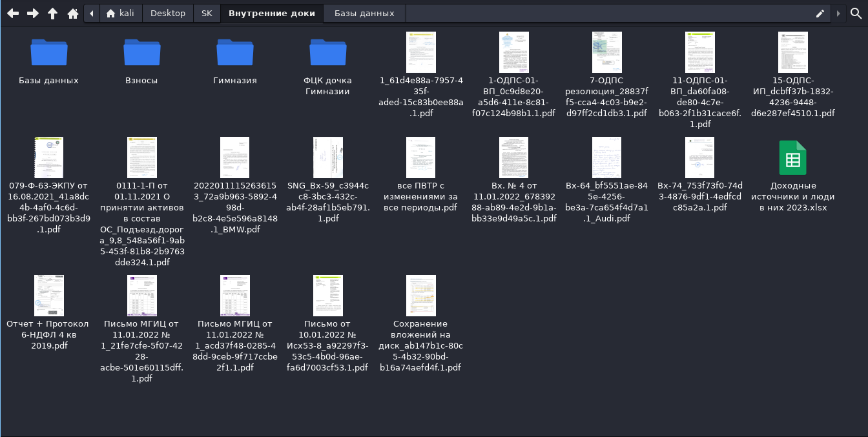Click the pencil icon to edit path

pyautogui.click(x=820, y=13)
